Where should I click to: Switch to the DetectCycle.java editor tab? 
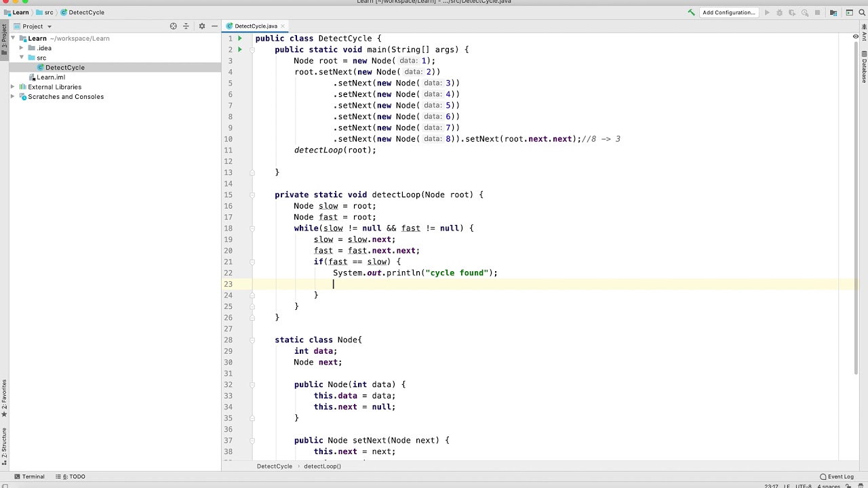[x=255, y=26]
